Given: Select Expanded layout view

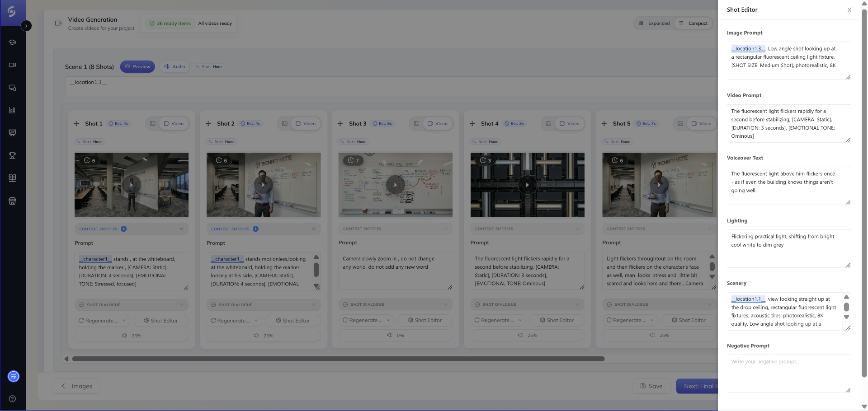Looking at the screenshot, I should [654, 23].
